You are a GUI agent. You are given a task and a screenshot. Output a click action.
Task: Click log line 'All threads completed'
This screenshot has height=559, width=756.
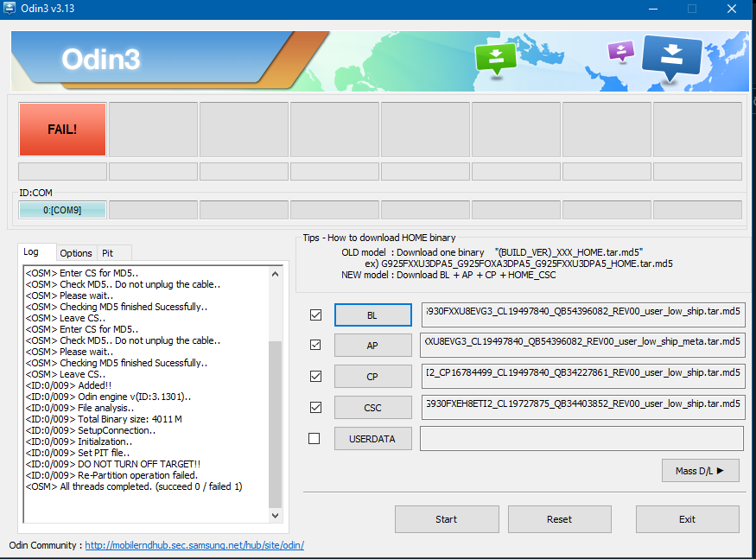point(134,486)
